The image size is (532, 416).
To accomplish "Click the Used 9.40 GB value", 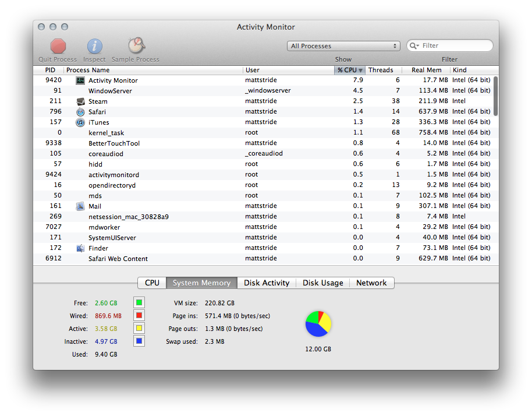I will (x=106, y=355).
